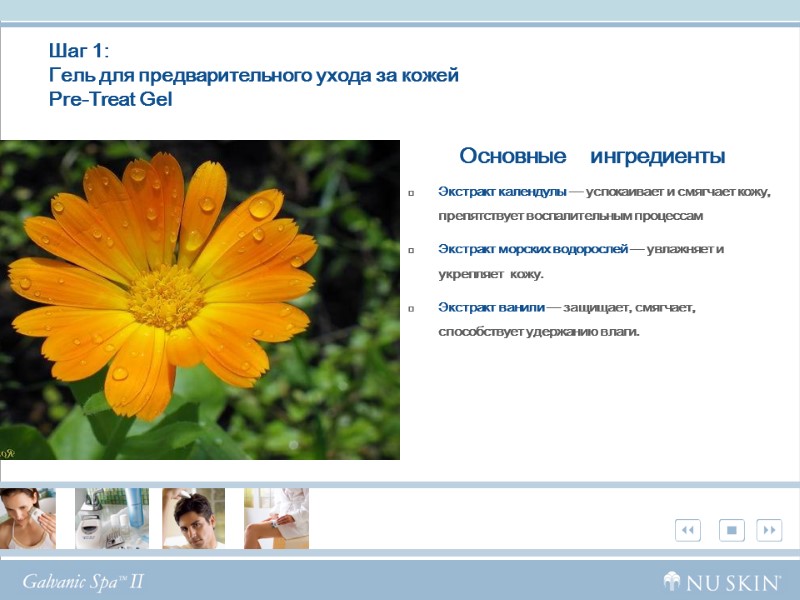Open thumbnail of woman using device on face
800x600 pixels.
click(x=28, y=518)
